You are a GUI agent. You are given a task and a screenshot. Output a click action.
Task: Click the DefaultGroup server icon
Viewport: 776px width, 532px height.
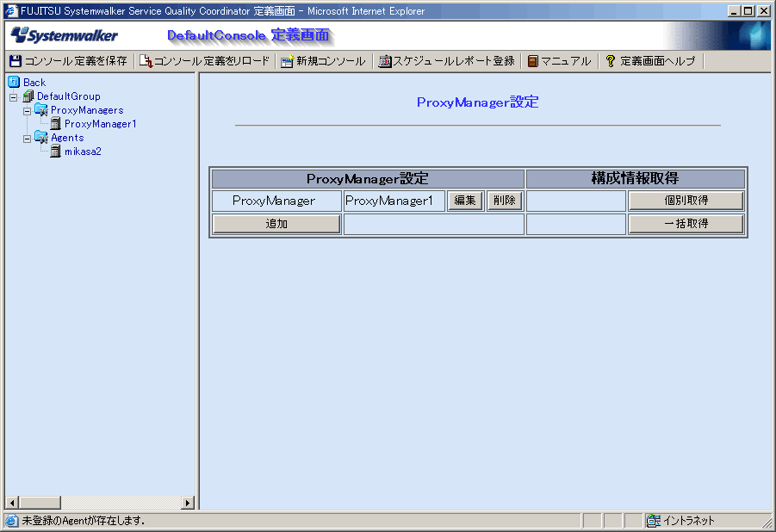28,96
